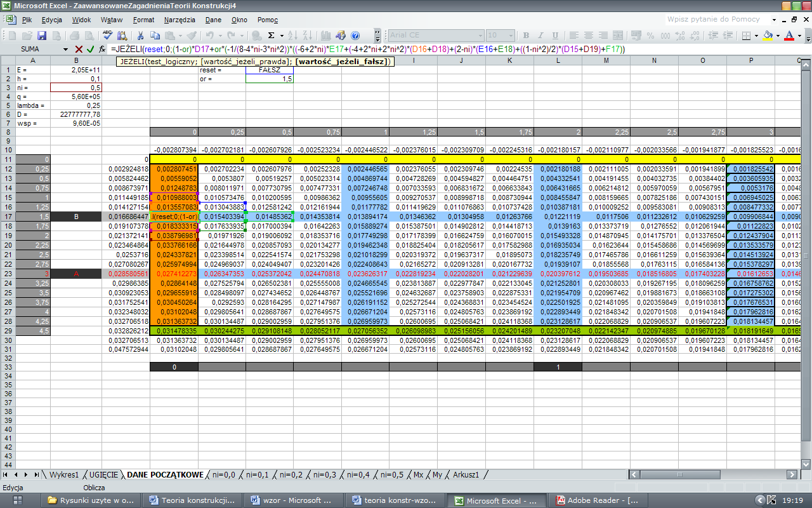Switch to the Arkusz1 sheet tab
Viewport: 812px width, 508px height.
click(x=466, y=474)
